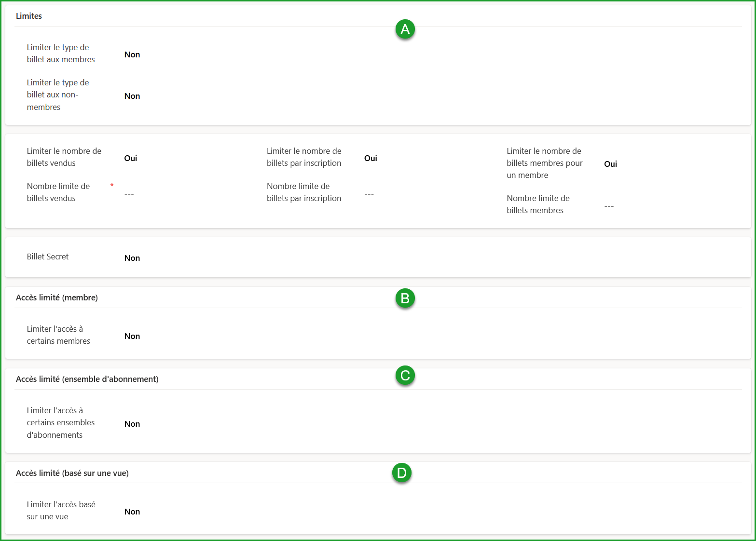Select 'Accès limité (basé sur une vue)' header
Screen dimensions: 756x541
click(x=72, y=473)
